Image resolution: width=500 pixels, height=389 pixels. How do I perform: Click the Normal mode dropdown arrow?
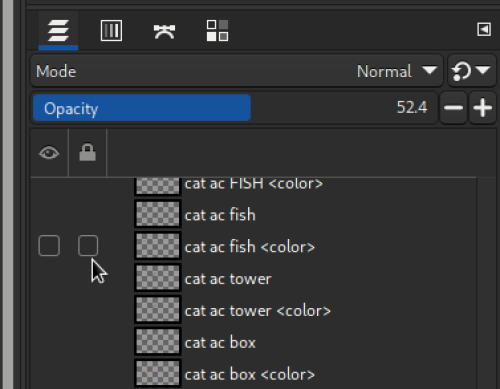429,70
